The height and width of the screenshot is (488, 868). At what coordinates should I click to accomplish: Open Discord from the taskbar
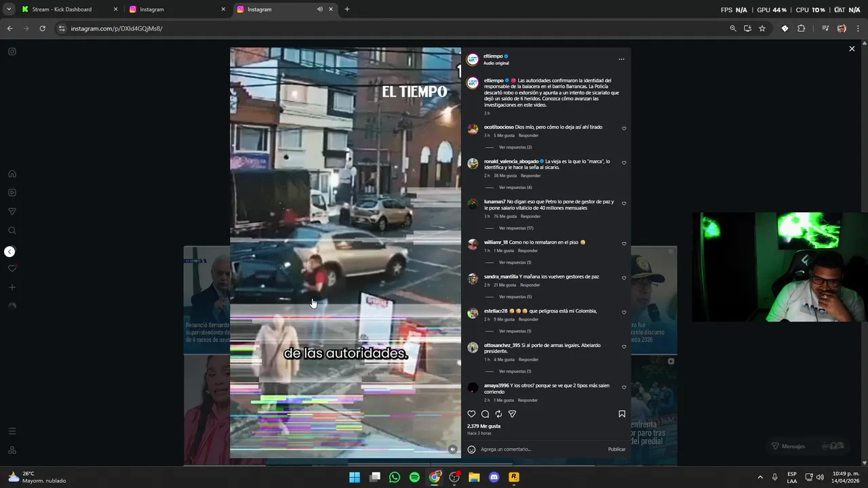click(494, 477)
